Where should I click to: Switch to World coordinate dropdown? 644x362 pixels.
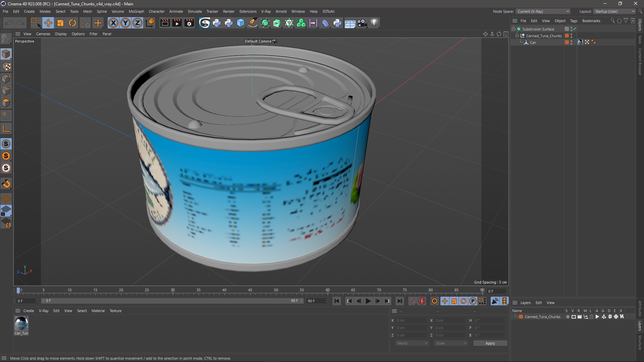(x=411, y=343)
